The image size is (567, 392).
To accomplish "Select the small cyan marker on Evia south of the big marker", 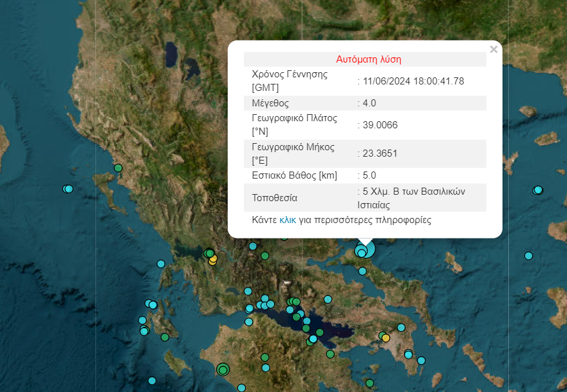I will coord(363,271).
